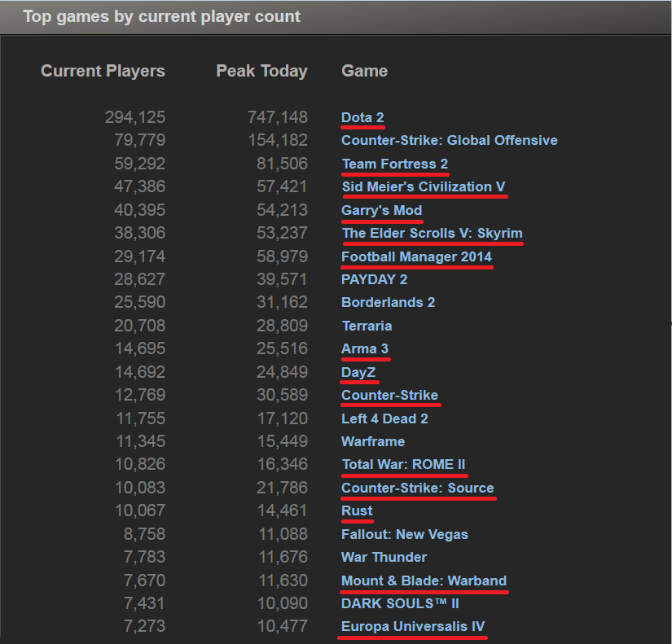The width and height of the screenshot is (672, 644).
Task: Select peak today value 21,786
Action: click(282, 488)
